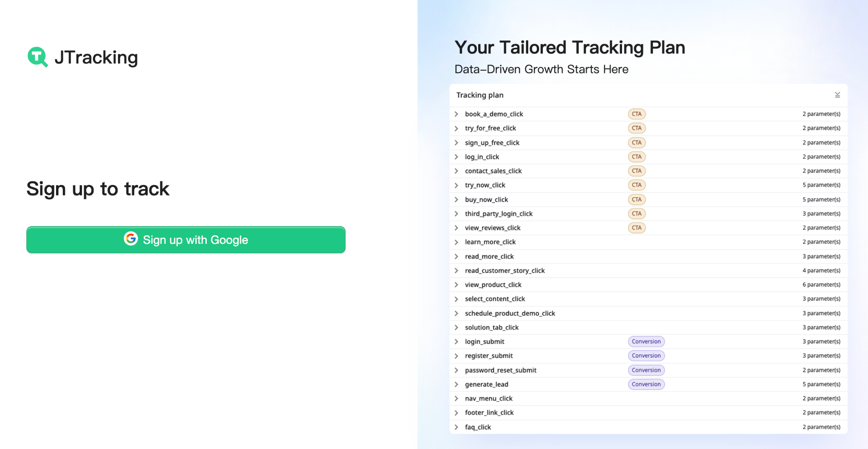Click the CTA tag on sign_up_free_click
Viewport: 868px width, 449px height.
click(x=637, y=143)
